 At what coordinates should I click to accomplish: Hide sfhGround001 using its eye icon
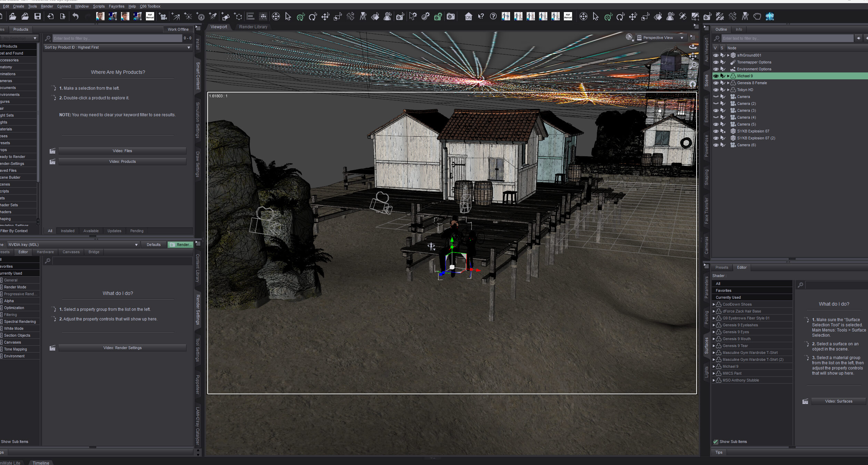pos(716,55)
